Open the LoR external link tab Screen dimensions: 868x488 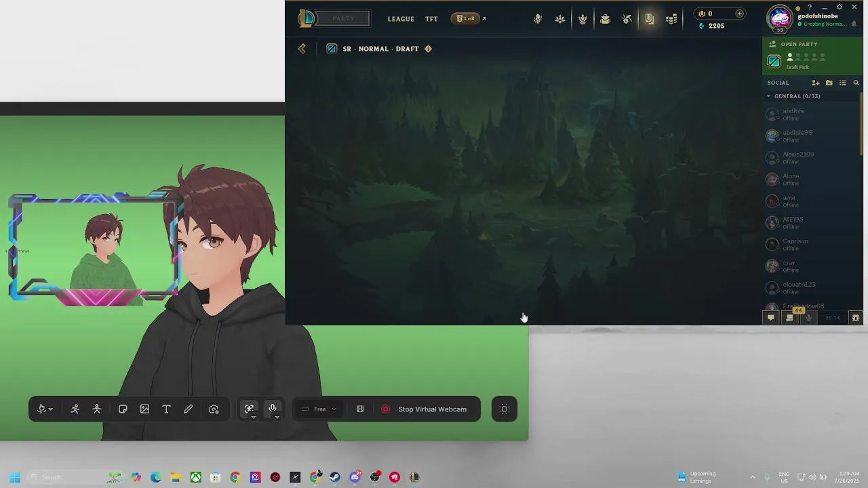pyautogui.click(x=469, y=18)
